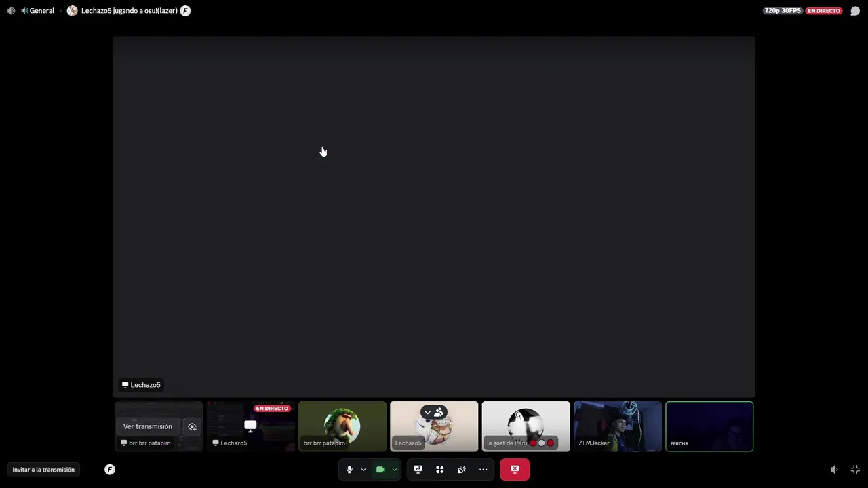This screenshot has width=868, height=488.
Task: Click Invitar a la transmisión button
Action: click(43, 470)
